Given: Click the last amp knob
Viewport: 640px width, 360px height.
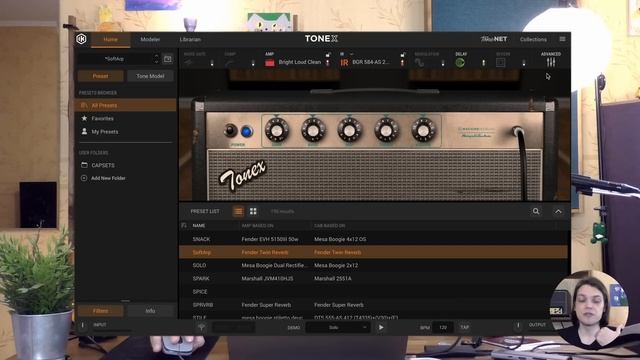Looking at the screenshot, I should tap(423, 130).
